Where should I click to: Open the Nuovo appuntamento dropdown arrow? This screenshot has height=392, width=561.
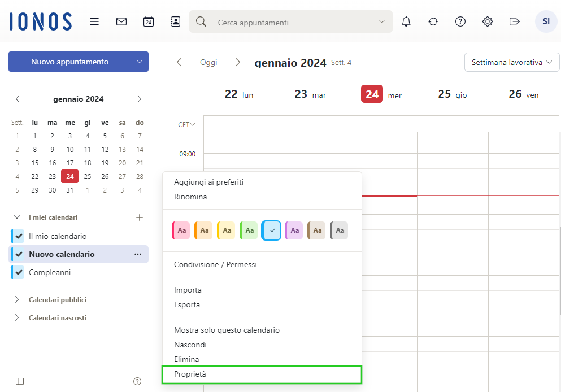[x=140, y=62]
